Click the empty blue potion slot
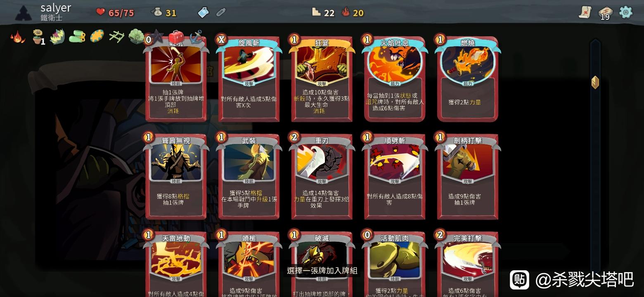Image resolution: width=644 pixels, height=297 pixels. click(204, 12)
